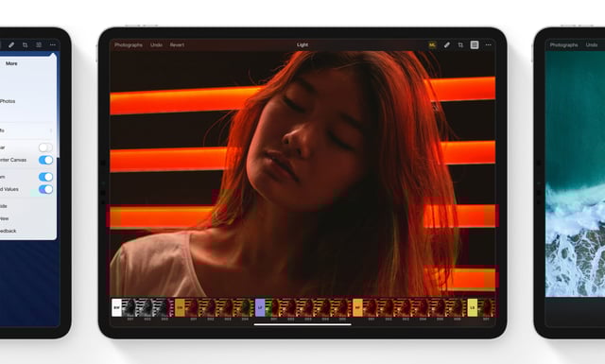This screenshot has width=605, height=364.
Task: Expand the chevron row in More panel
Action: 27,130
